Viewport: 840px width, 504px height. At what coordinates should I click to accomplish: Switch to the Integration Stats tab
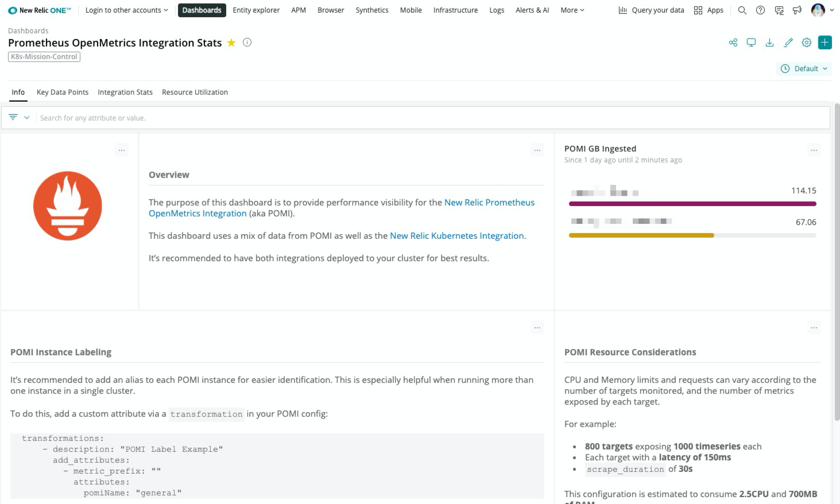tap(125, 92)
